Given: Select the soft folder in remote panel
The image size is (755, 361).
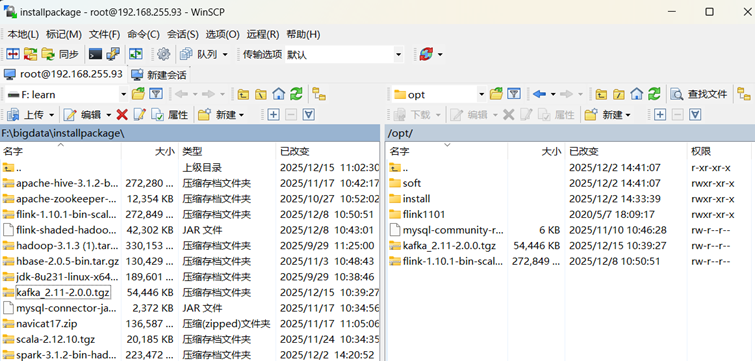Looking at the screenshot, I should [x=412, y=183].
